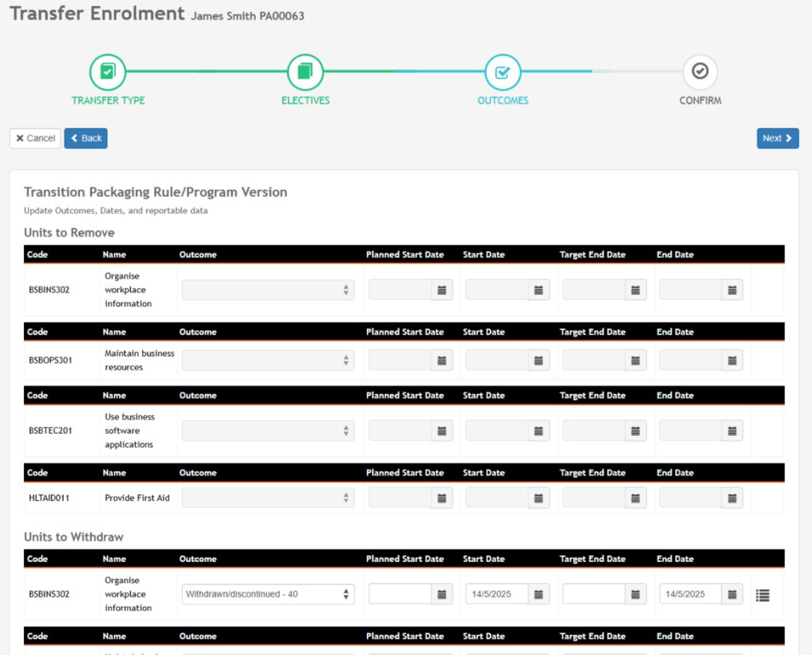Go to TRANSFER TYPE step label
812x655 pixels.
[x=108, y=101]
